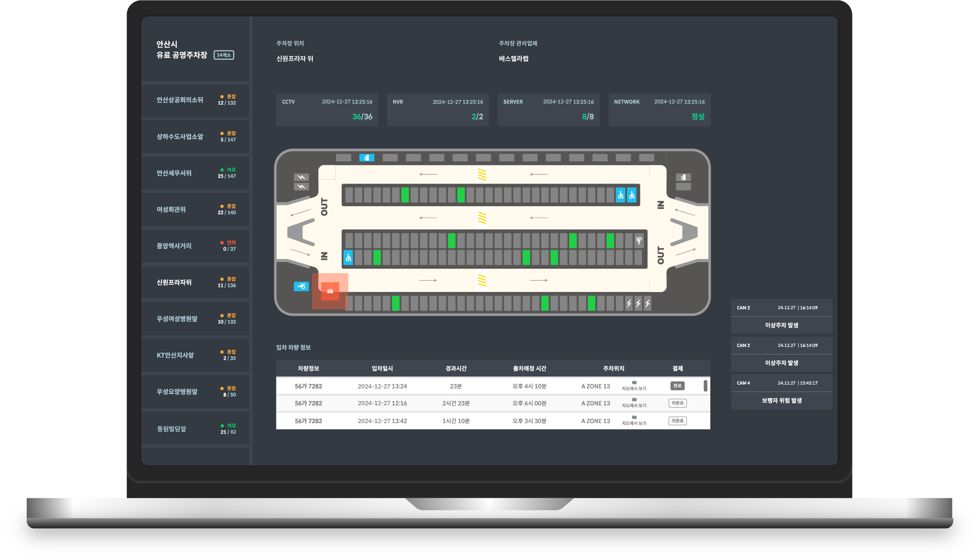Image resolution: width=980 pixels, height=560 pixels.
Task: Select the last EV charging spot in the bottom row
Action: point(647,303)
